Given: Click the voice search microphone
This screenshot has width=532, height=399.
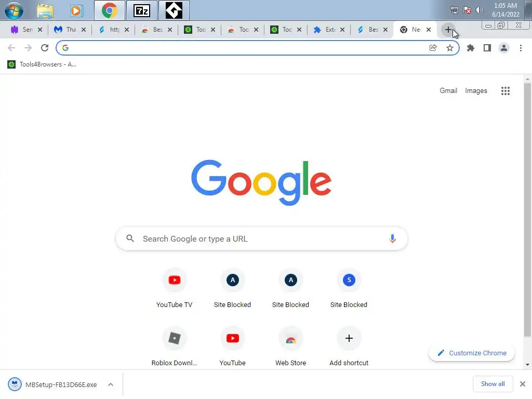Looking at the screenshot, I should point(392,239).
